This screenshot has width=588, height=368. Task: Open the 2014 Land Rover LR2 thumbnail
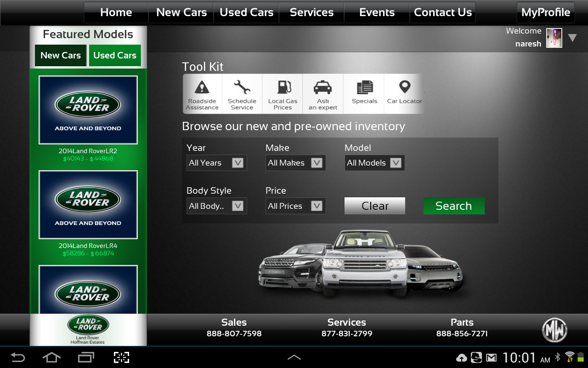[88, 110]
